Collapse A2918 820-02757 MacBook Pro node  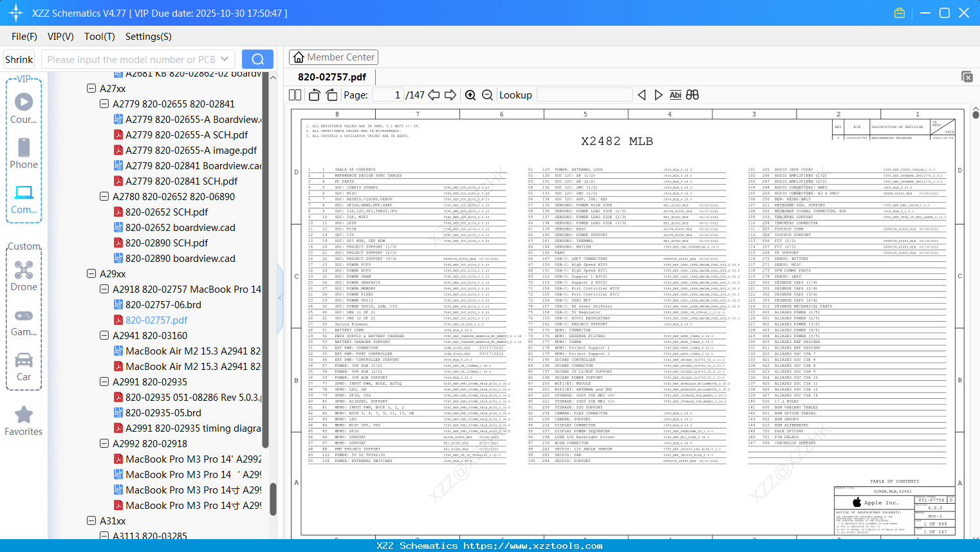click(x=104, y=289)
